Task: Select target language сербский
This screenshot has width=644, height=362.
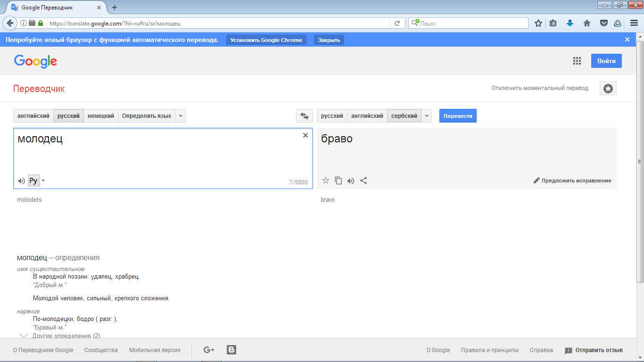Action: point(404,116)
